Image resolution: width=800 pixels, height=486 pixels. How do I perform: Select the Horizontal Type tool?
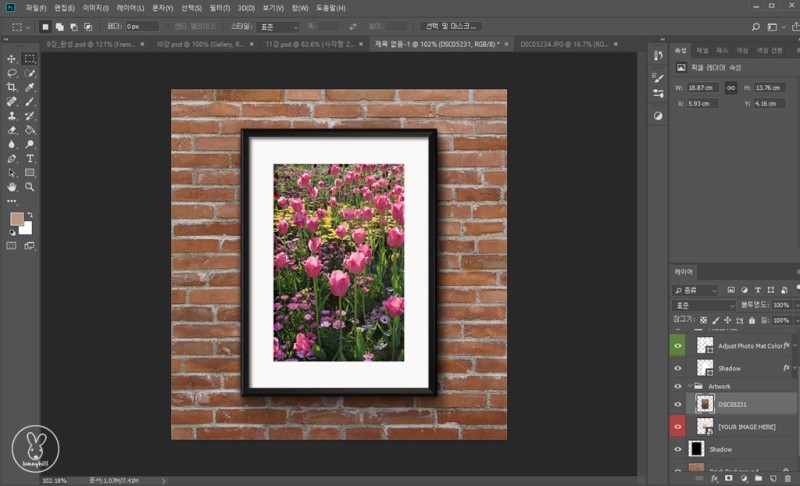30,158
